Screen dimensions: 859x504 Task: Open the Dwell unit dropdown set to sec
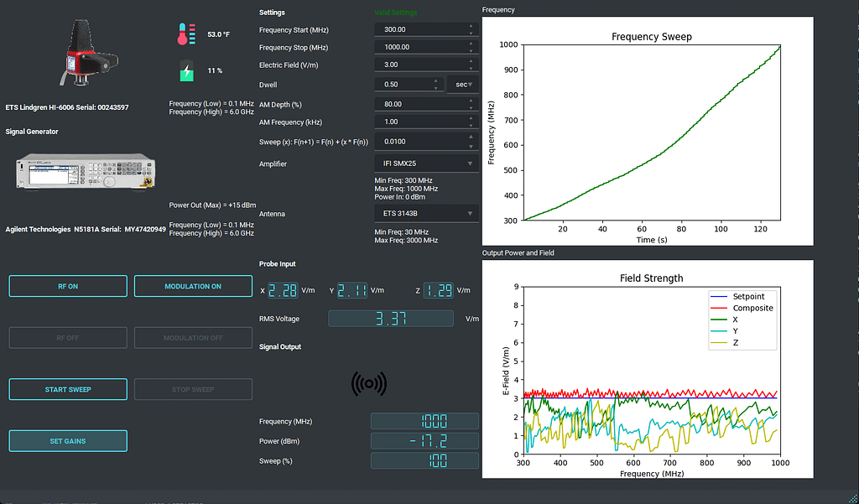pyautogui.click(x=463, y=85)
